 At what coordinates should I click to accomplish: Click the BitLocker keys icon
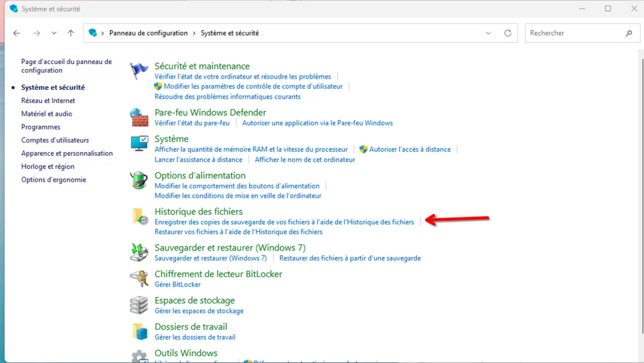[139, 279]
